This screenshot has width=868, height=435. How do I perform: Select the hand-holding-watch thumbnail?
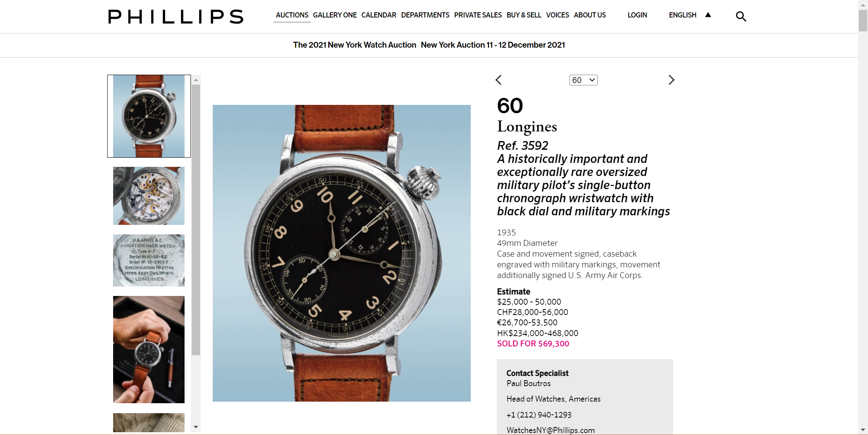[x=149, y=350]
